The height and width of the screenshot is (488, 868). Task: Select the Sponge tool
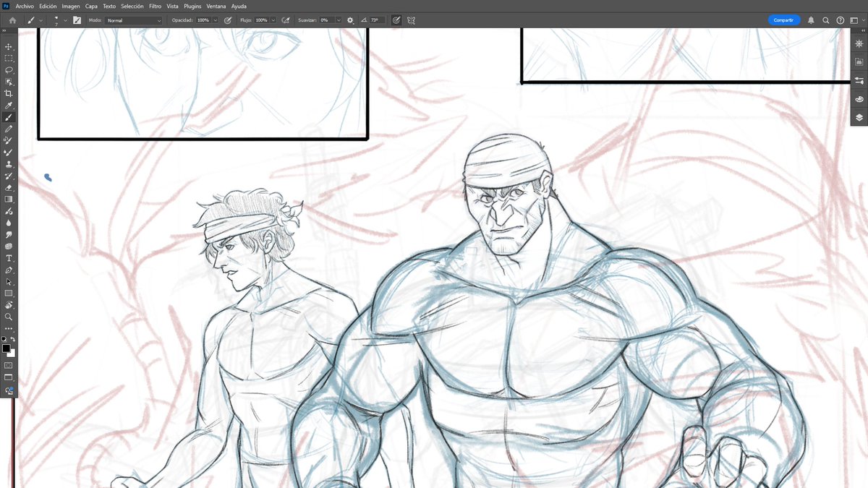pyautogui.click(x=9, y=246)
